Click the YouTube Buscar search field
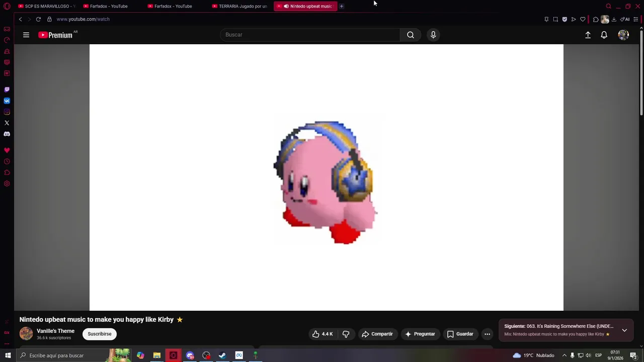 pyautogui.click(x=310, y=35)
